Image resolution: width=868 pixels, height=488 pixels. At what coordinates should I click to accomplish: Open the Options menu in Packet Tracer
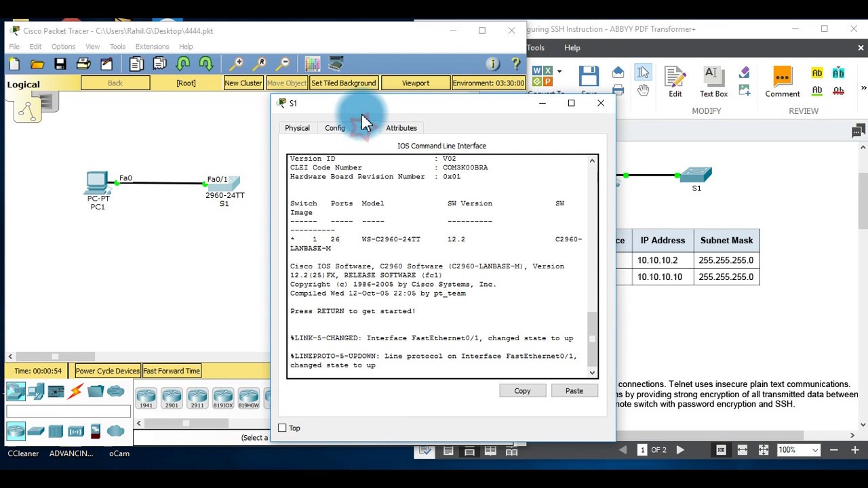(x=63, y=47)
